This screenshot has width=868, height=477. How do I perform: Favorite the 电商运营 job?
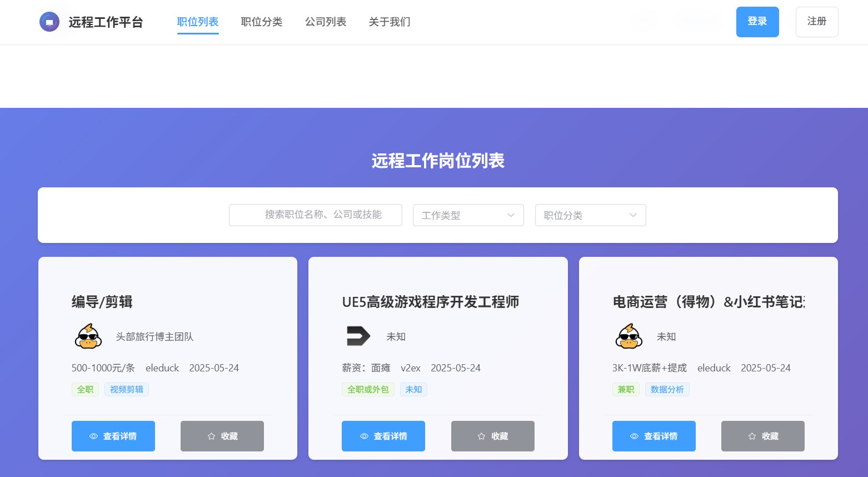pyautogui.click(x=763, y=436)
